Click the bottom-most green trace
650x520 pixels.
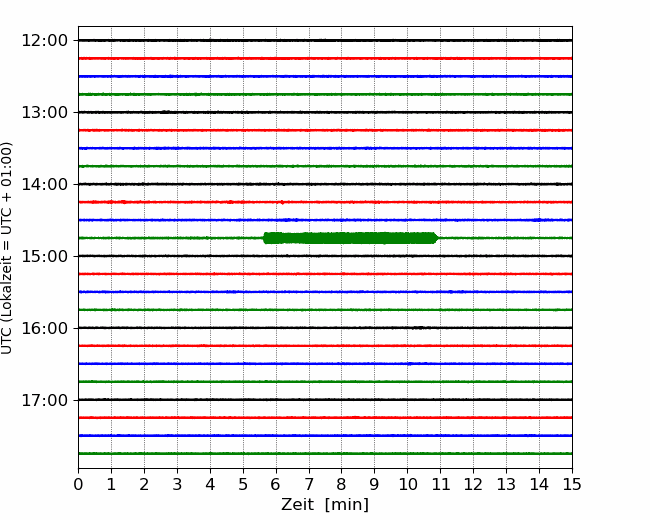point(325,454)
